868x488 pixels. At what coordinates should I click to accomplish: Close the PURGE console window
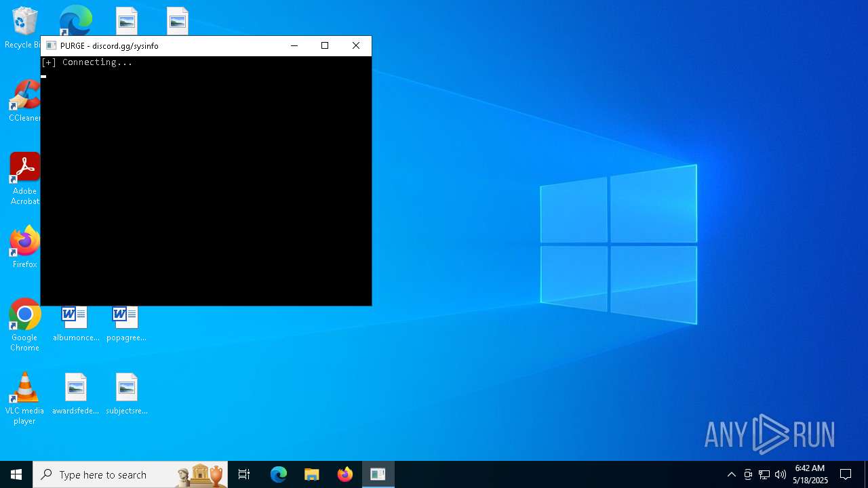pyautogui.click(x=356, y=45)
